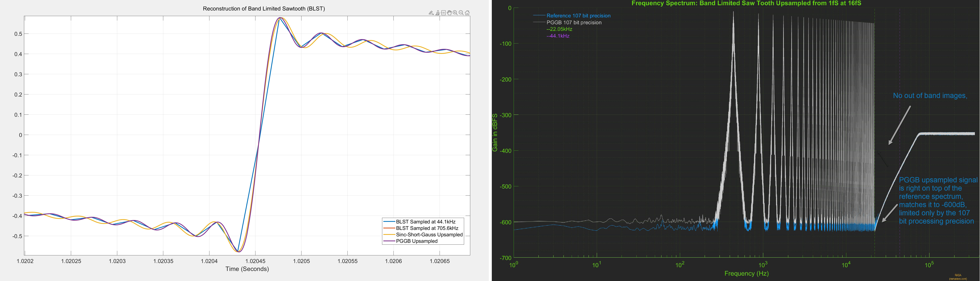Click the spectrum y-axis tick '-600'
Screen dimensions: 980x281
[x=505, y=222]
